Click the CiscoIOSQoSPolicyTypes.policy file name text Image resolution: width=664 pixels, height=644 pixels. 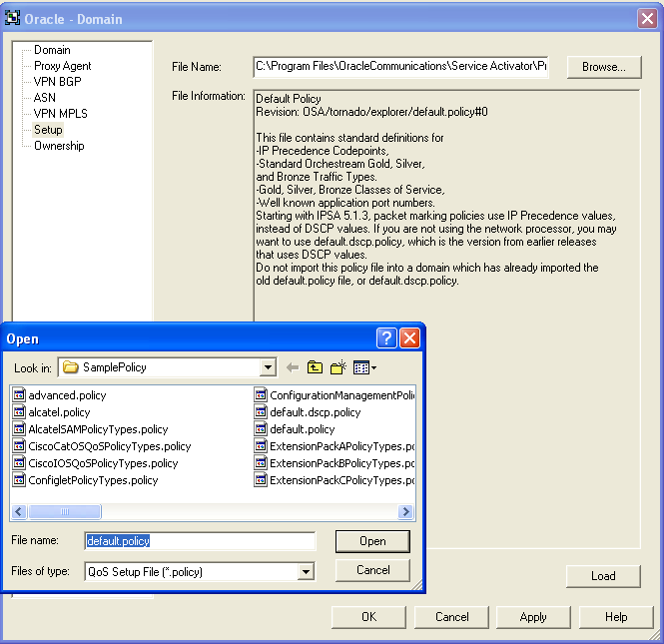pyautogui.click(x=103, y=463)
